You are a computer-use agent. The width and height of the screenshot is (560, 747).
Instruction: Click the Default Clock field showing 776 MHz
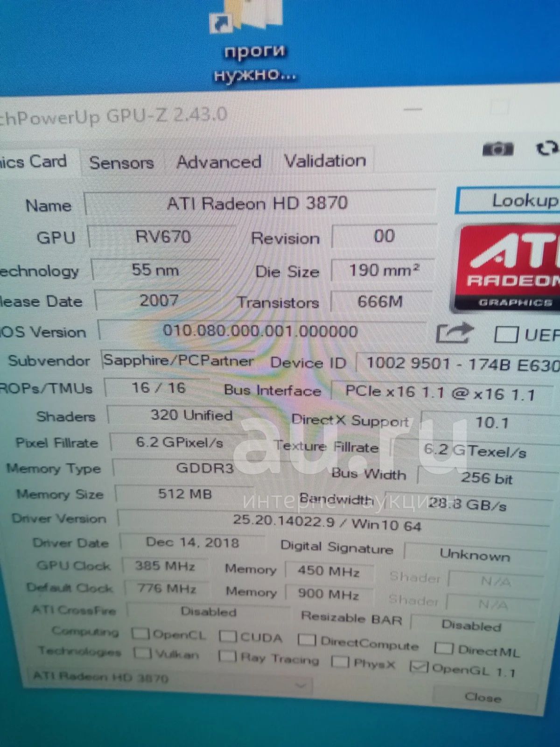167,588
